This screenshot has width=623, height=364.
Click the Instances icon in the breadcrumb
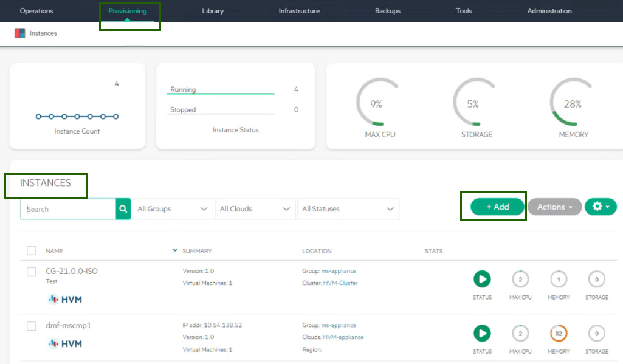point(20,33)
